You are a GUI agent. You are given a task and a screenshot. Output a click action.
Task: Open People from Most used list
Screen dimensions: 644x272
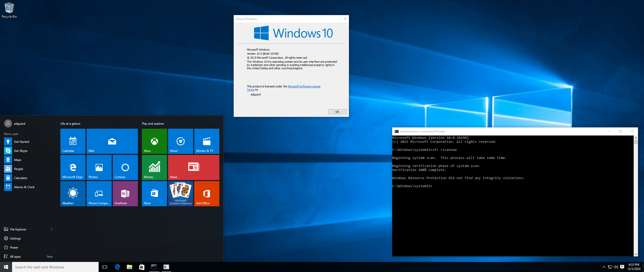(29, 169)
